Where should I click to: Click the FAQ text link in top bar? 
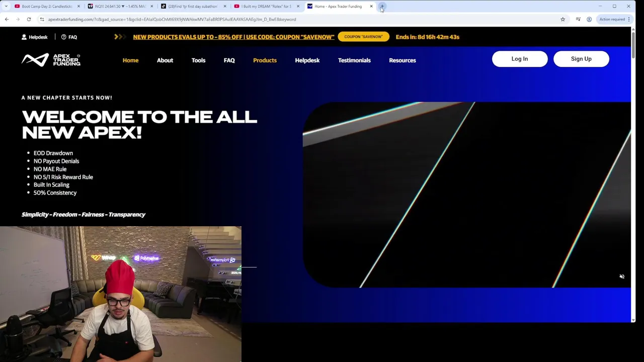click(x=72, y=37)
